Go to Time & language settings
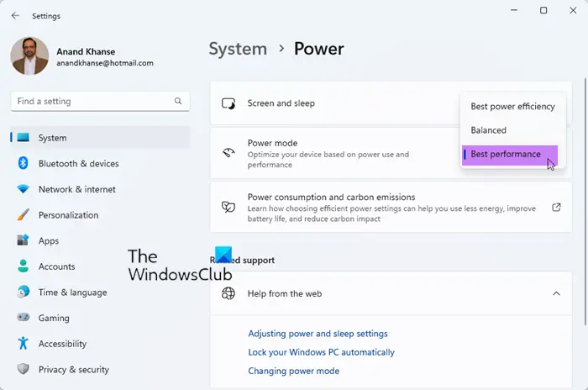The image size is (588, 390). pyautogui.click(x=100, y=292)
